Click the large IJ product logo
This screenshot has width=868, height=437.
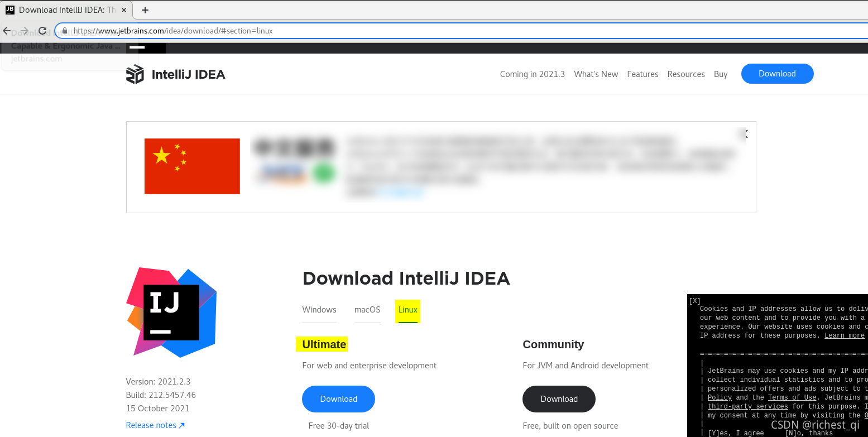tap(172, 313)
